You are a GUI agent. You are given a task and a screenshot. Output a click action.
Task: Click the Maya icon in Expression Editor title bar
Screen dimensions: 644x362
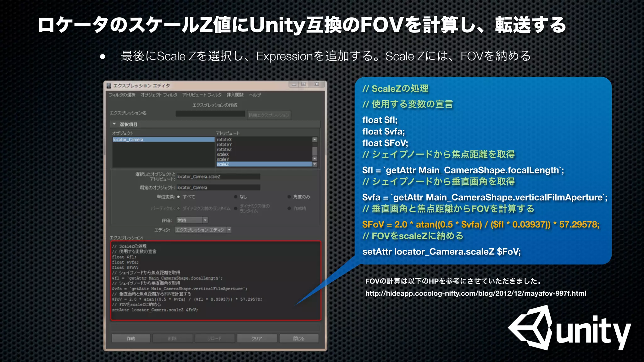tap(109, 85)
